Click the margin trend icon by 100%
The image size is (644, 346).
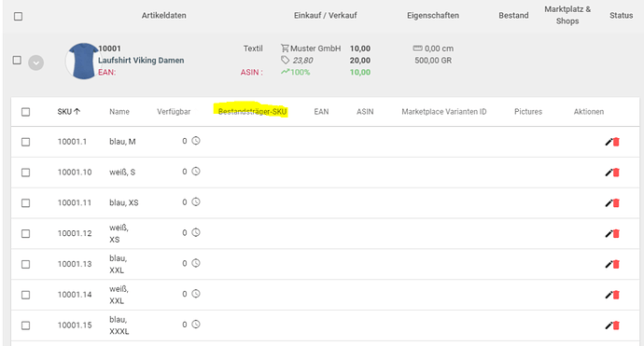[285, 72]
